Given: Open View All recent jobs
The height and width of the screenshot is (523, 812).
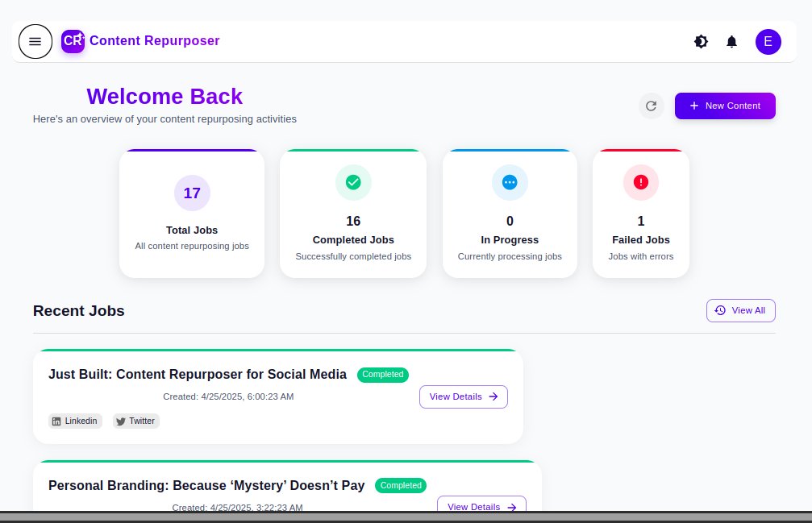Looking at the screenshot, I should pyautogui.click(x=740, y=310).
